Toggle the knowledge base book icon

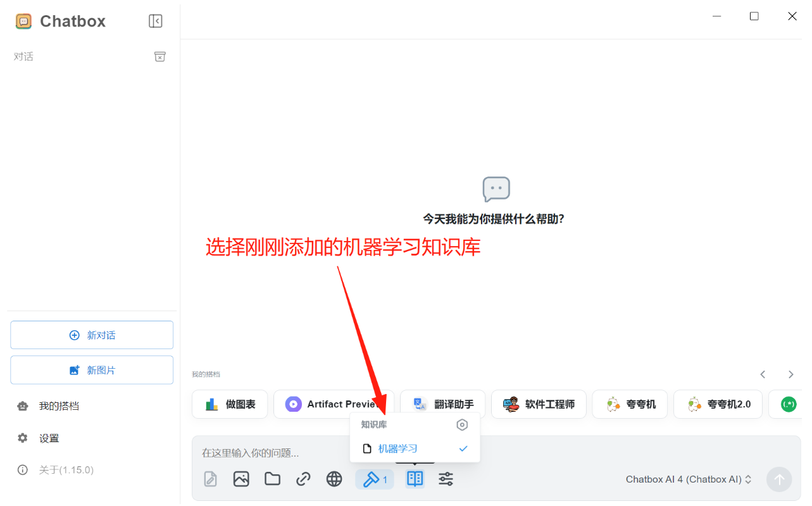coord(415,479)
